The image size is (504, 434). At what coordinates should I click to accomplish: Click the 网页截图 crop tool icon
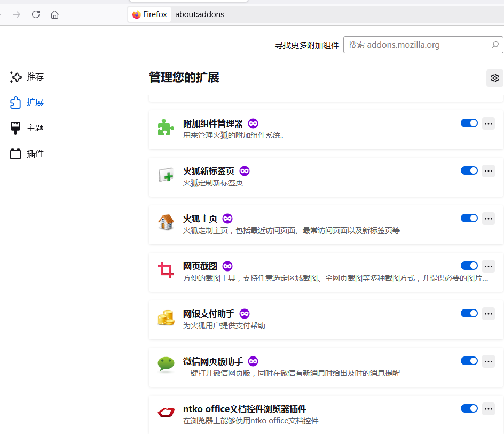click(166, 270)
